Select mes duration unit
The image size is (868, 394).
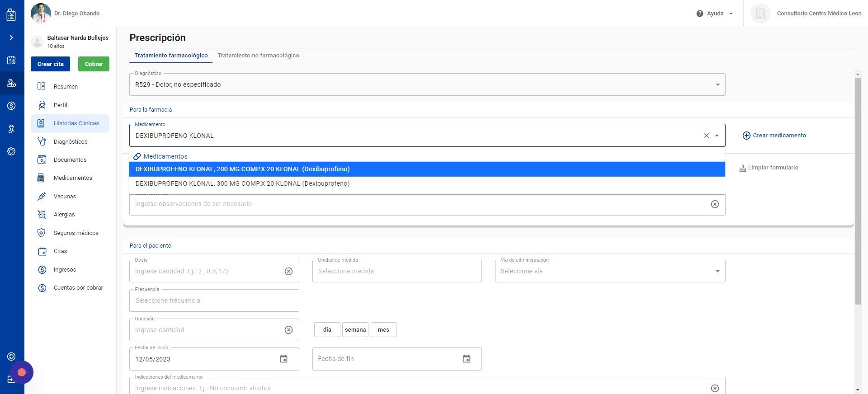(383, 330)
